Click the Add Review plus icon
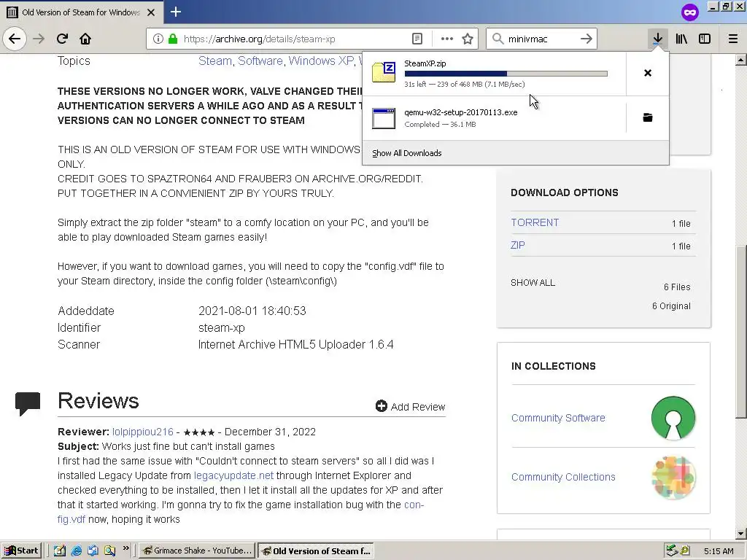The image size is (747, 560). pos(381,406)
